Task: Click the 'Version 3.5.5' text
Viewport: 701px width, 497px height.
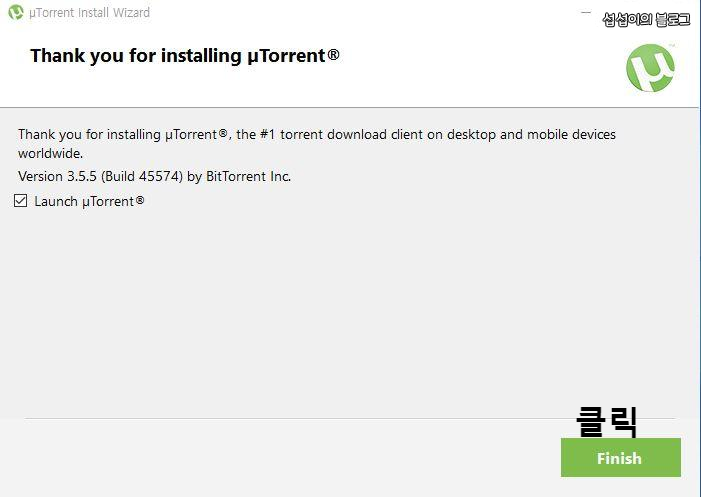Action: pyautogui.click(x=57, y=177)
